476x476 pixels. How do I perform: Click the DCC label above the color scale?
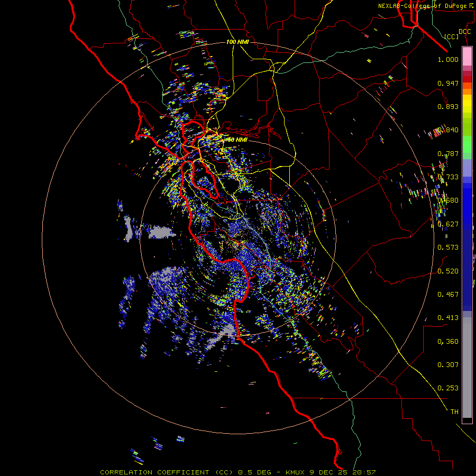464,32
